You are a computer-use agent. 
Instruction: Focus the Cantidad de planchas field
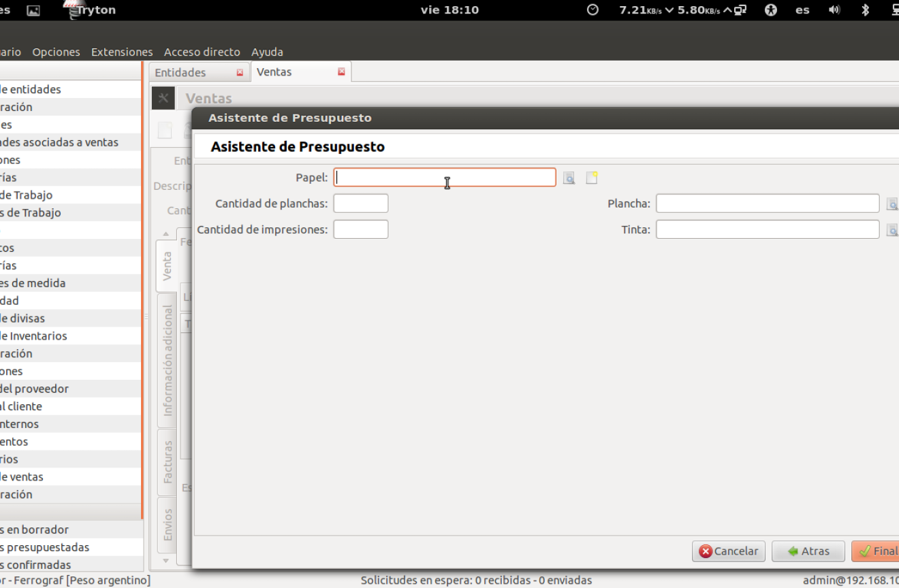coord(360,203)
